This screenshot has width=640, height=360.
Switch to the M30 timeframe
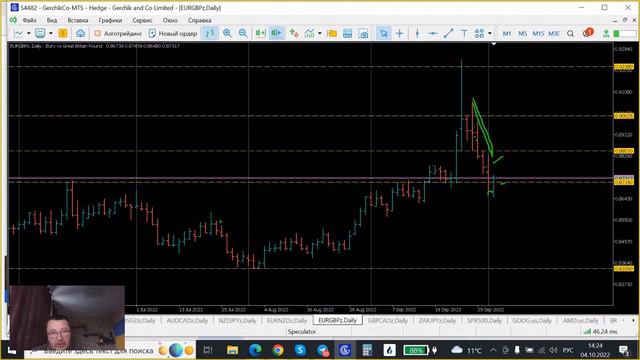point(553,33)
